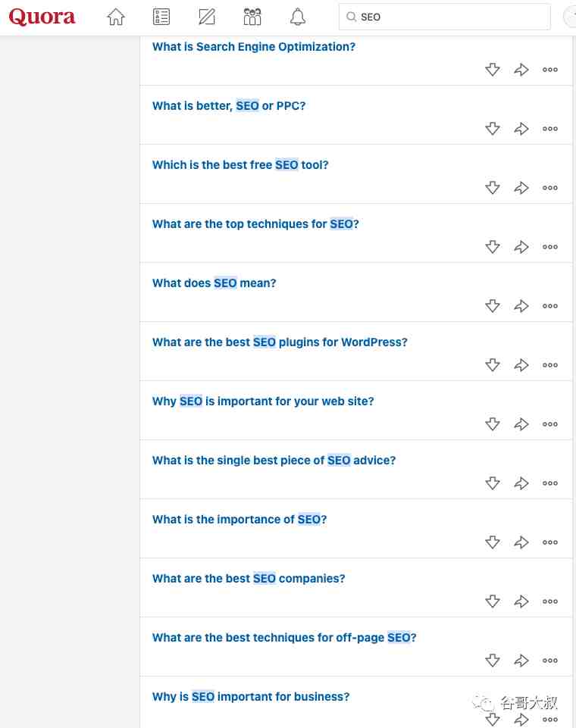Downvote 'What does SEO mean?' question
Screen dimensions: 576x728
click(493, 306)
